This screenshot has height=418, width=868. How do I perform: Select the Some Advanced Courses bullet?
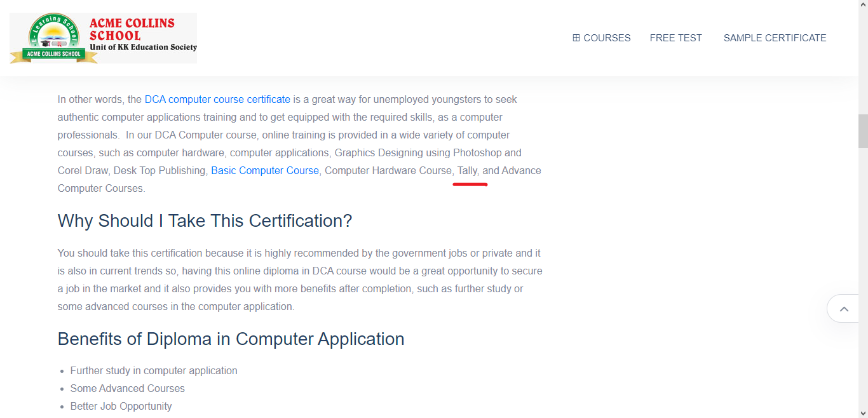point(127,389)
